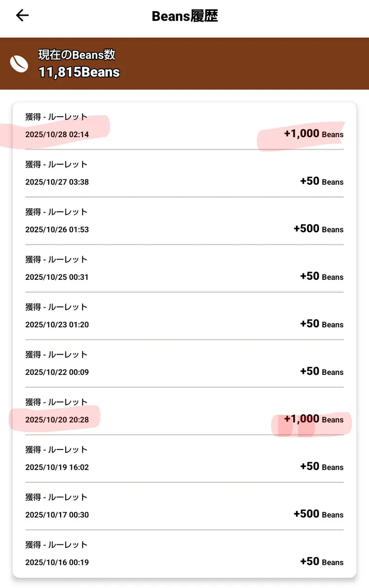Click the 獲得 - ルーレット label above 2025/10/26
369x588 pixels.
point(56,212)
